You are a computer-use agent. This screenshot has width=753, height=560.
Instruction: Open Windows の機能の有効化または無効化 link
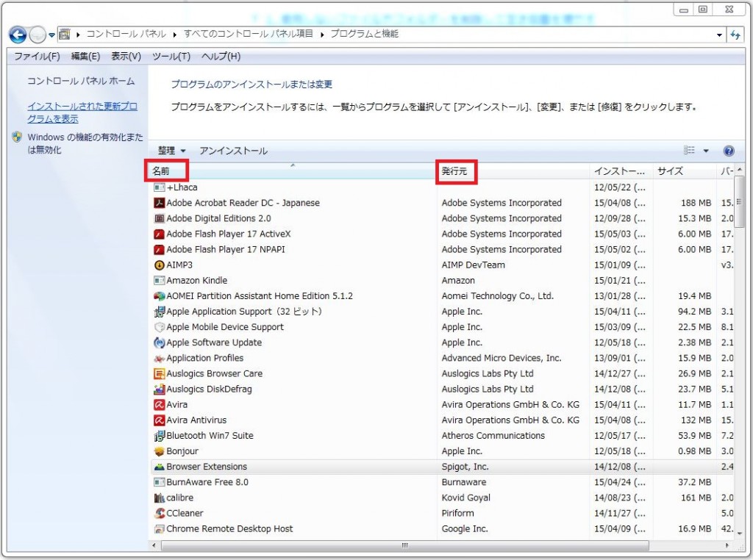pyautogui.click(x=85, y=143)
